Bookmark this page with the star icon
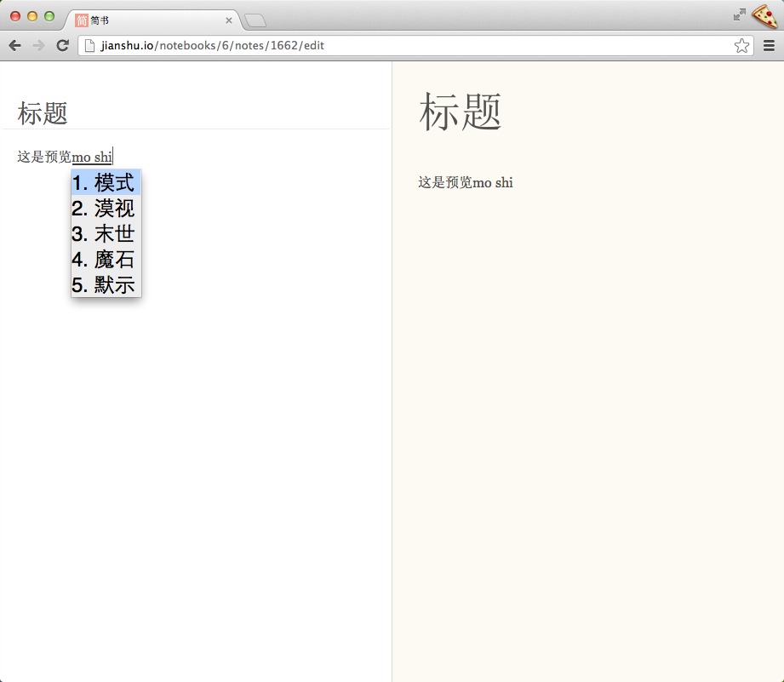Screen dimensions: 784x682 tap(741, 46)
